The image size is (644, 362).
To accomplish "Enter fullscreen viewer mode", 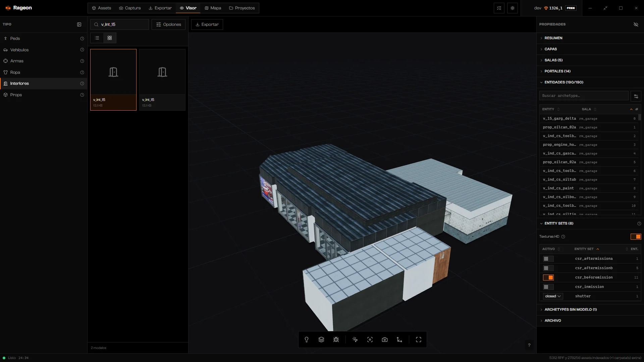I will tap(419, 340).
